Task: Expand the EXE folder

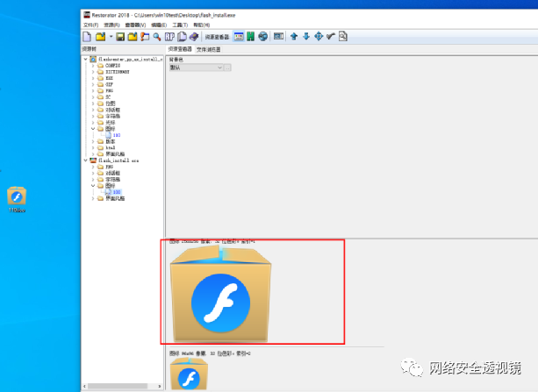Action: pos(93,78)
